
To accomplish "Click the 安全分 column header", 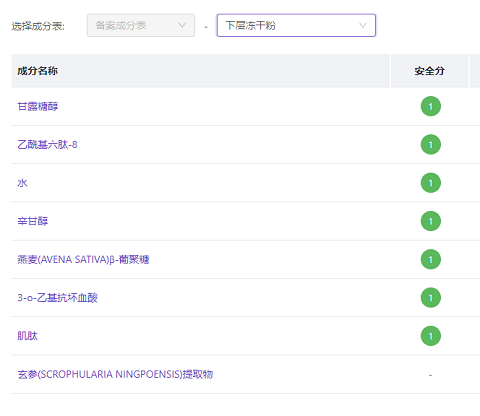I will pos(430,71).
